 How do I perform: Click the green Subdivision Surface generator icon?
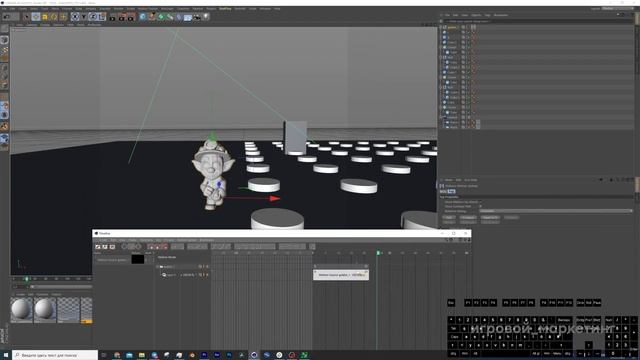pyautogui.click(x=161, y=17)
